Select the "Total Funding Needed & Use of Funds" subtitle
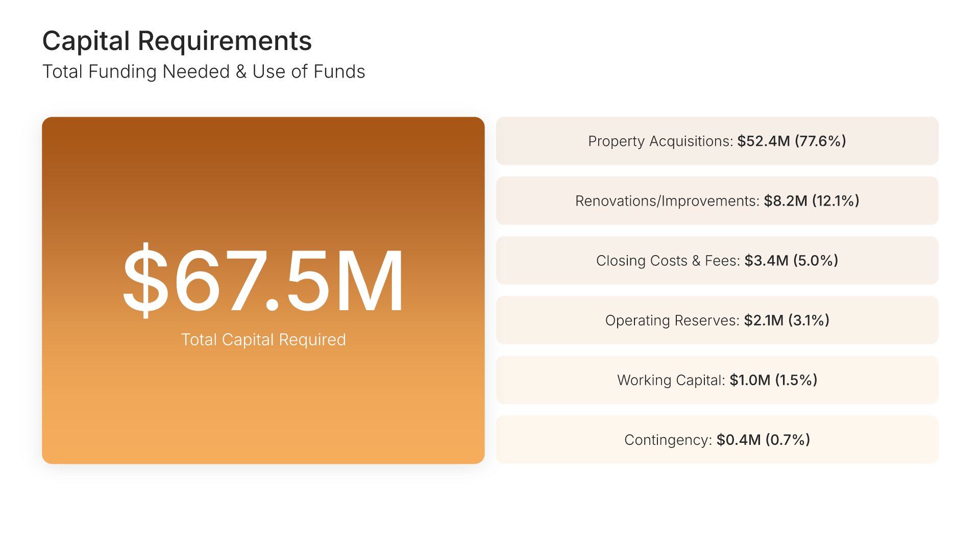The image size is (980, 551). click(x=204, y=72)
